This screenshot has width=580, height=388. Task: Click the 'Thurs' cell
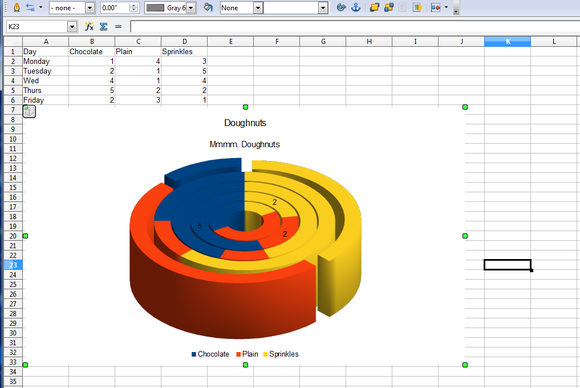click(x=45, y=90)
